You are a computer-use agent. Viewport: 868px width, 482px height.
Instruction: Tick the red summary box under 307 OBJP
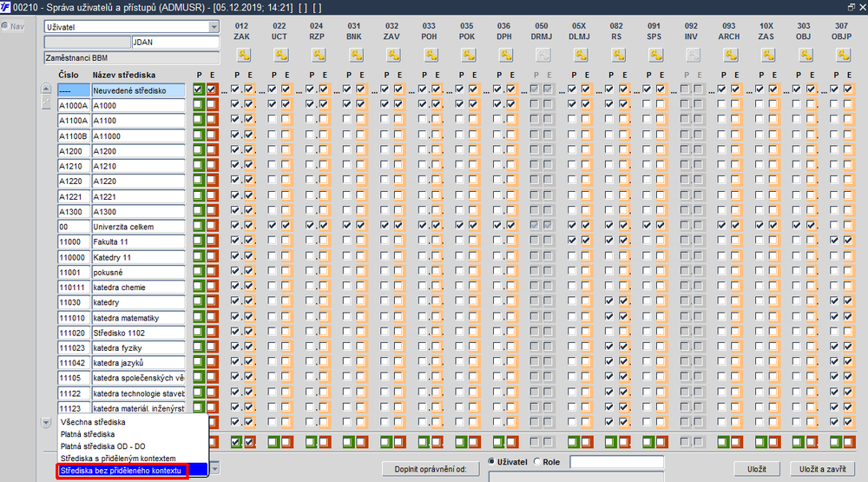pos(847,442)
